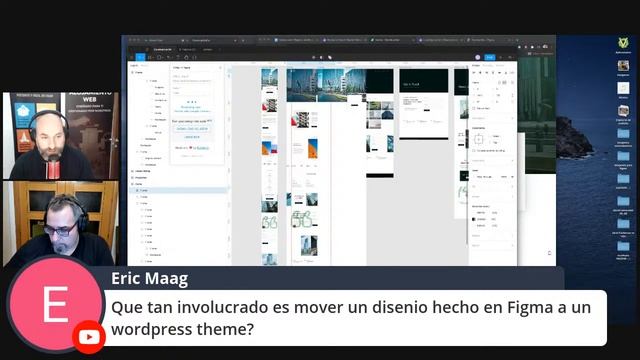Switch to the Inspect tab in right panel
Screen dimensions: 640x360
(x=500, y=65)
